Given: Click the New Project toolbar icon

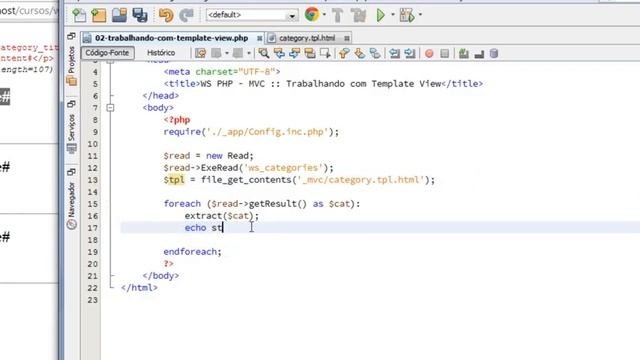Looking at the screenshot, I should point(98,15).
